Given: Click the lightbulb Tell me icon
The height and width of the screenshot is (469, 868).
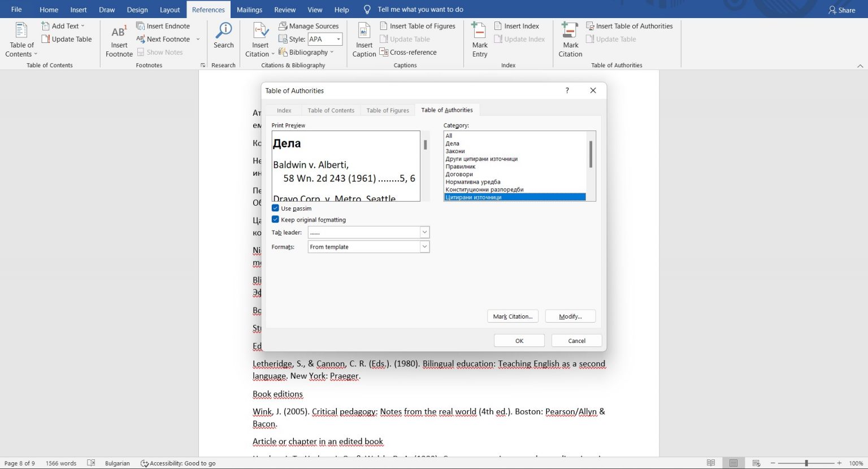Looking at the screenshot, I should click(367, 10).
